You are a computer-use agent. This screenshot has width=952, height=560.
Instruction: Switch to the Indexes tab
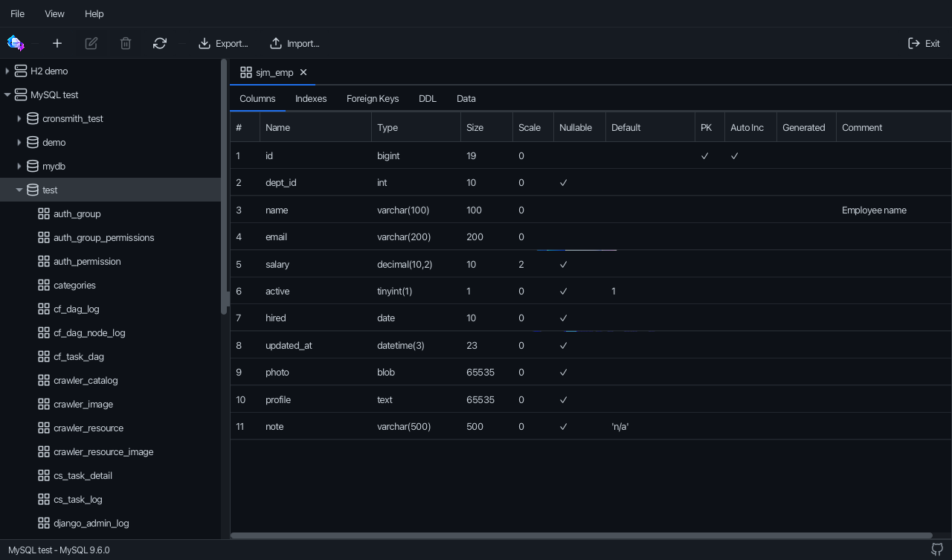pyautogui.click(x=311, y=98)
